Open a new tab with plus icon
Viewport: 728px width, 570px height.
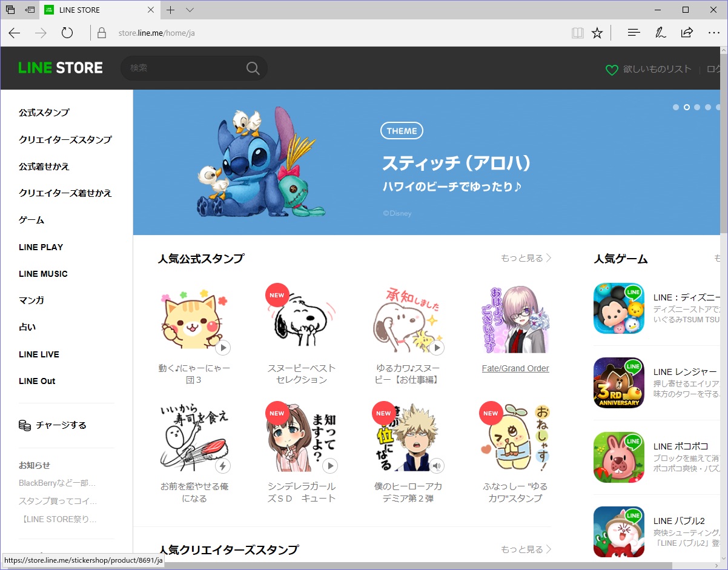(x=171, y=10)
